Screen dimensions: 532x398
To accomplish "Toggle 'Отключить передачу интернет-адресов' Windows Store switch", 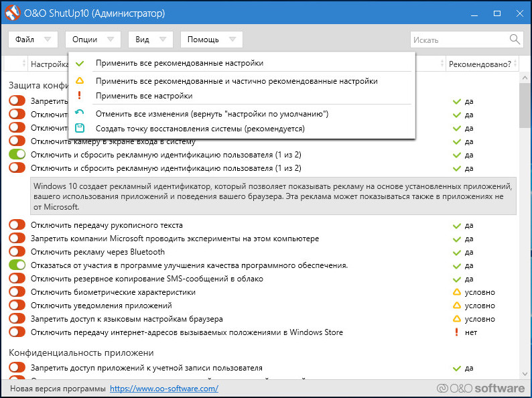I will [x=17, y=332].
